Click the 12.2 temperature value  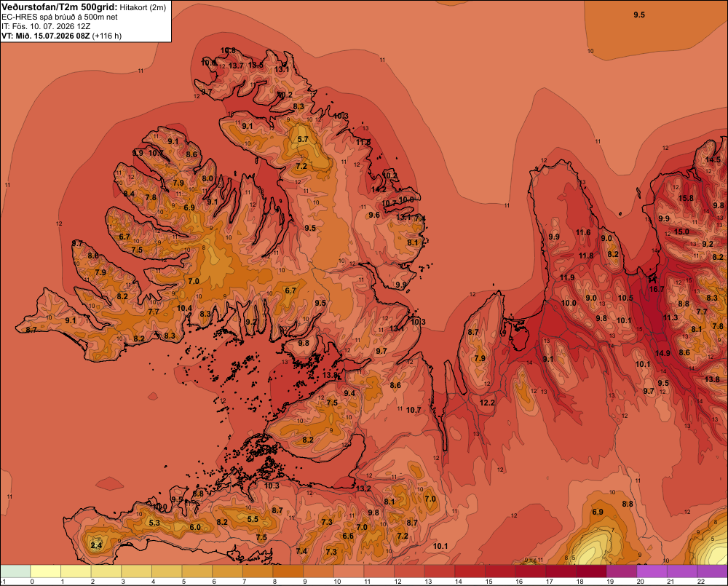(487, 403)
